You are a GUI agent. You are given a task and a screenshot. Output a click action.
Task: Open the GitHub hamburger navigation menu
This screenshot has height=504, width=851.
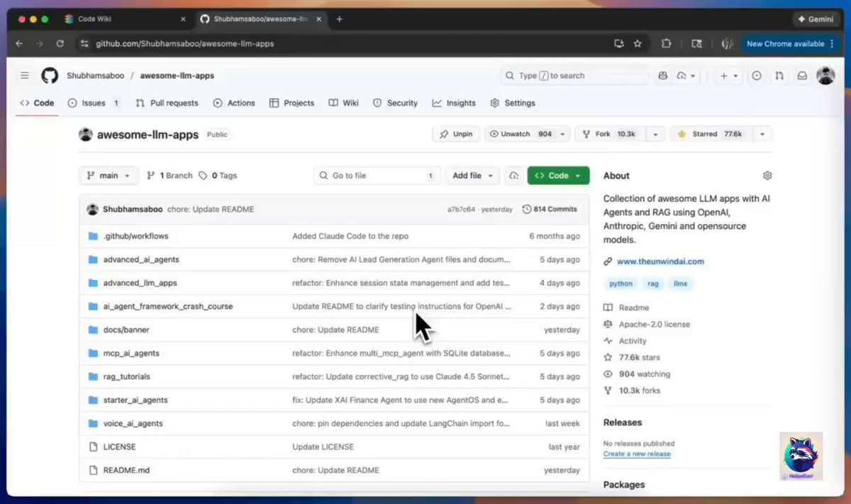[25, 76]
